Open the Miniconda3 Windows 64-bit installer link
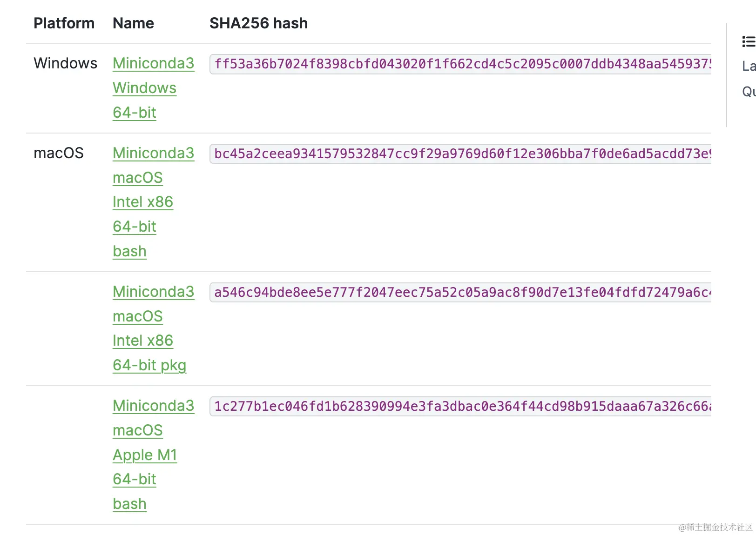Viewport: 756px width, 535px height. tap(153, 63)
